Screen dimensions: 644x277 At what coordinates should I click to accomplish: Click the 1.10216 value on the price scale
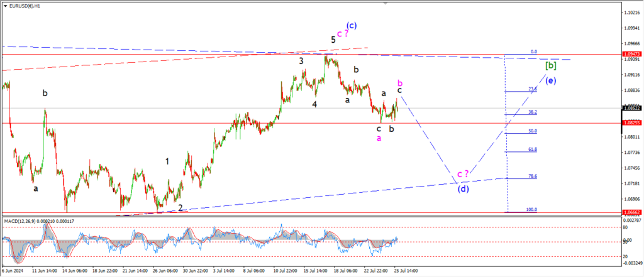click(x=631, y=13)
